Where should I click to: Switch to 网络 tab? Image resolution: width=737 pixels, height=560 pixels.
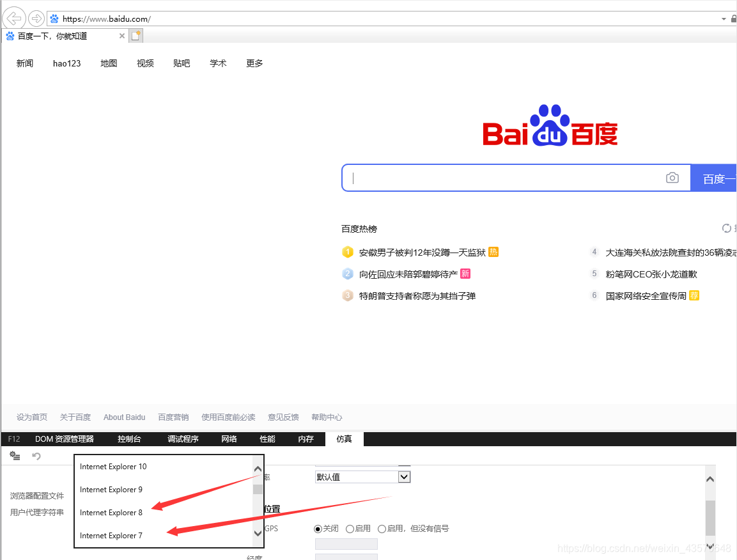[229, 439]
